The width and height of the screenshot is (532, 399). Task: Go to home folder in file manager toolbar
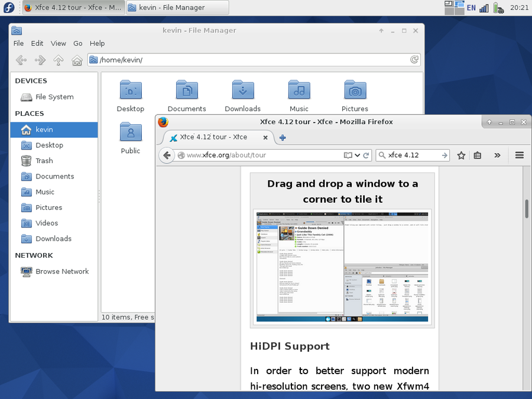click(x=77, y=60)
